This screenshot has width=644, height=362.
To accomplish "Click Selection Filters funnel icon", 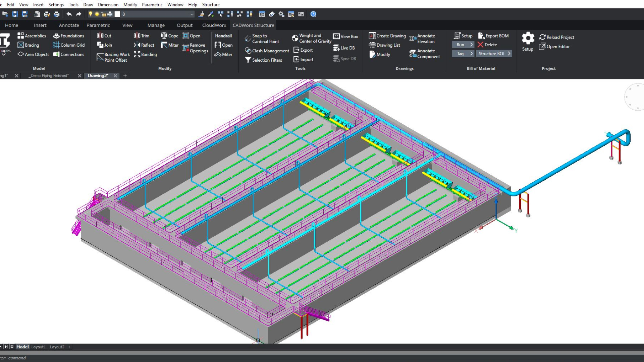I will (248, 60).
